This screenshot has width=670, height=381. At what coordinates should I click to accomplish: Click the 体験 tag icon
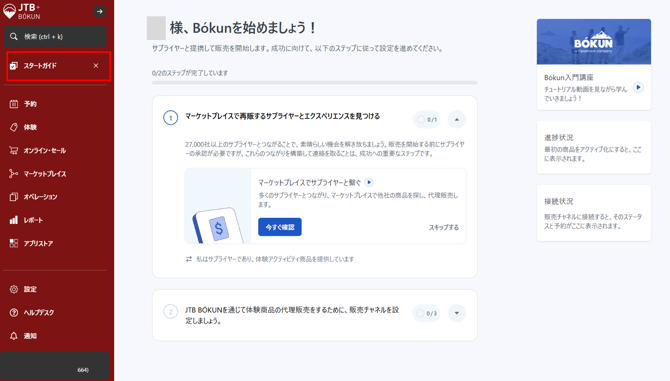[x=14, y=127]
